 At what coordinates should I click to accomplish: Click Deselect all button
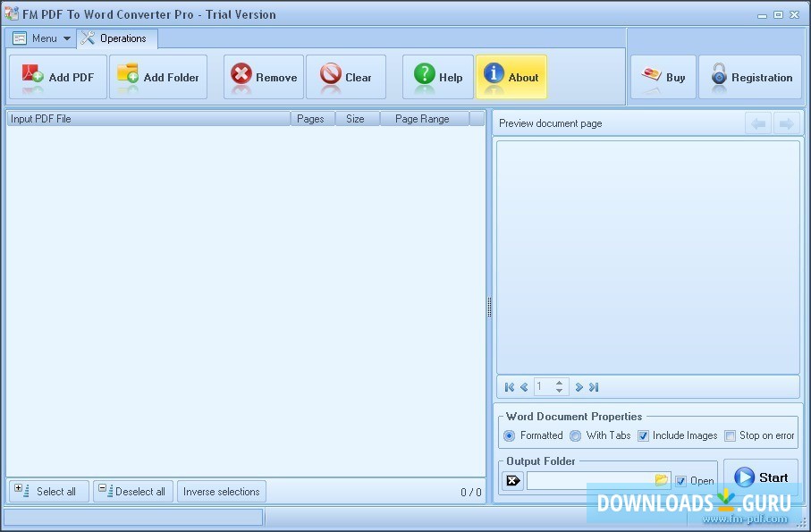pos(133,491)
